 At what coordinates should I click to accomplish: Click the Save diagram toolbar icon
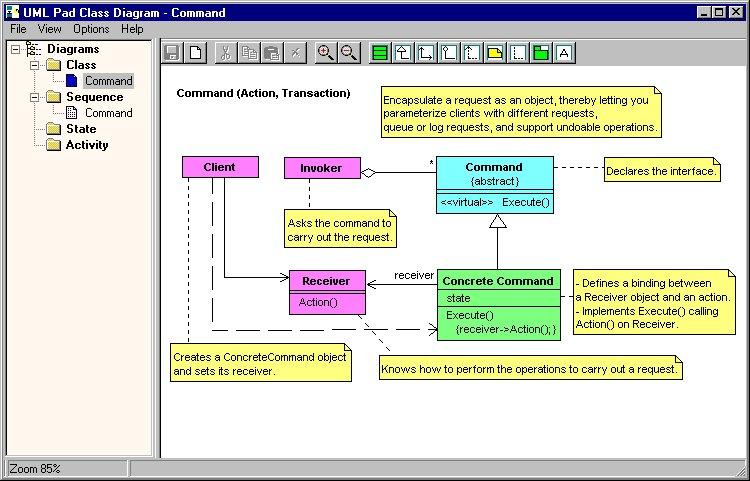pyautogui.click(x=172, y=53)
